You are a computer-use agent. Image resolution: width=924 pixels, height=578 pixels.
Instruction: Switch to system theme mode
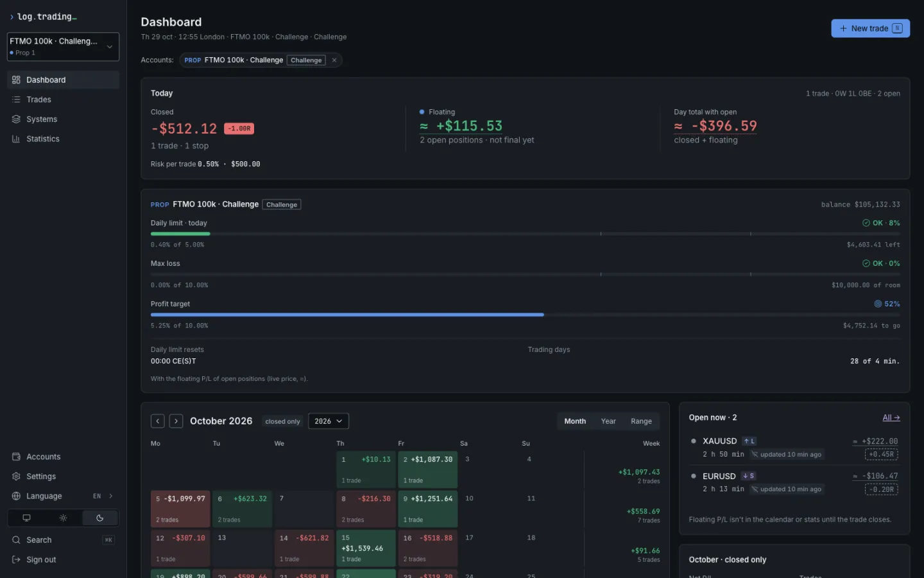tap(26, 518)
